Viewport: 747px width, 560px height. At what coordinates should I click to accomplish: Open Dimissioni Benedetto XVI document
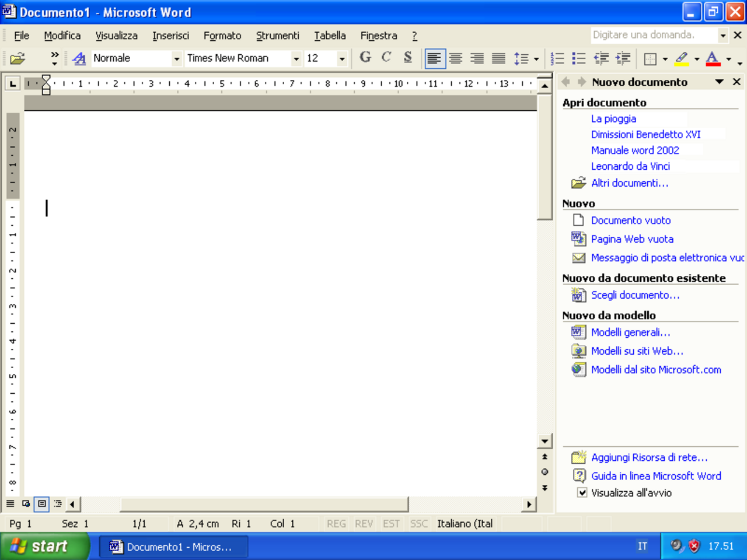(645, 134)
